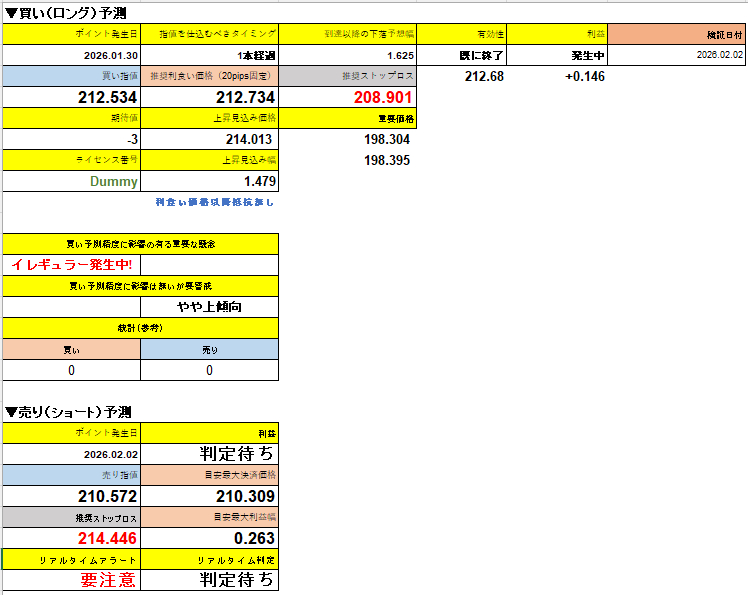Click the red stop loss 214.446

(72, 538)
